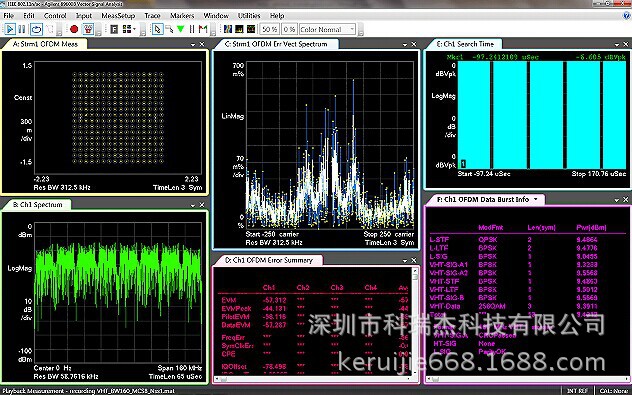Click 'Center 0 Hz' in Spectrum trace
Screen dimensions: 632x395
52,368
